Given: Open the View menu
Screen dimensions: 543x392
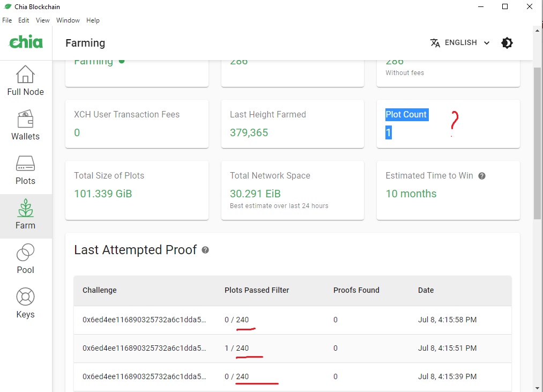Looking at the screenshot, I should (42, 20).
